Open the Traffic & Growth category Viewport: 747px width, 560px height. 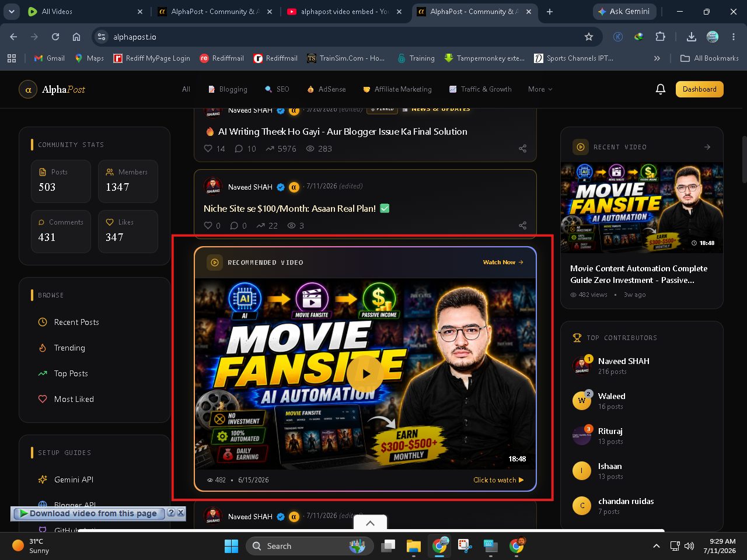[x=480, y=89]
